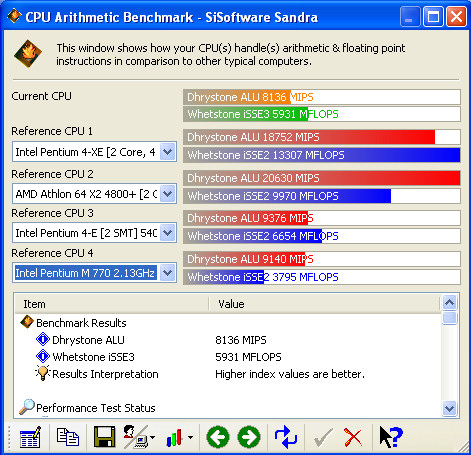Open the bar chart toolbar icon
471x455 pixels.
[x=174, y=437]
